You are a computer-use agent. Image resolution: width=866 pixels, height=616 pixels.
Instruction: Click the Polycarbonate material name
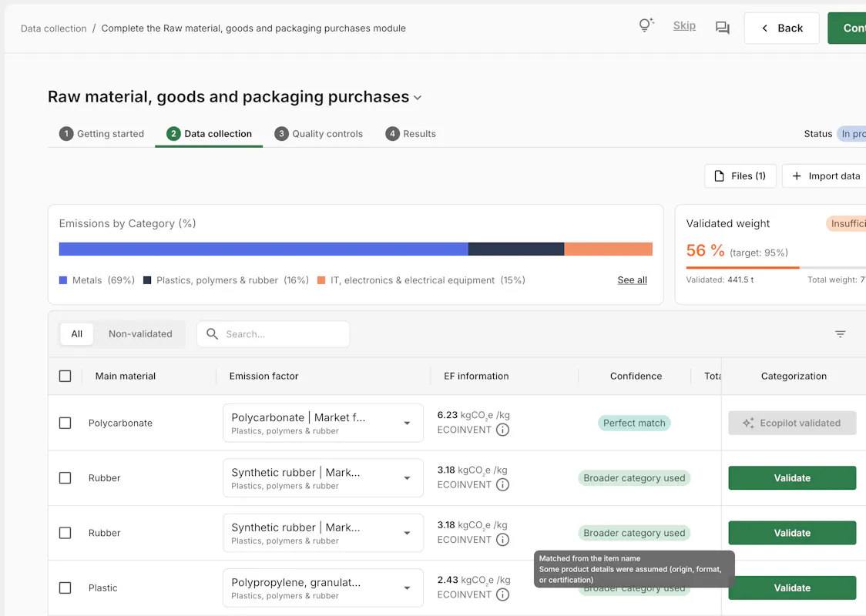pos(120,423)
